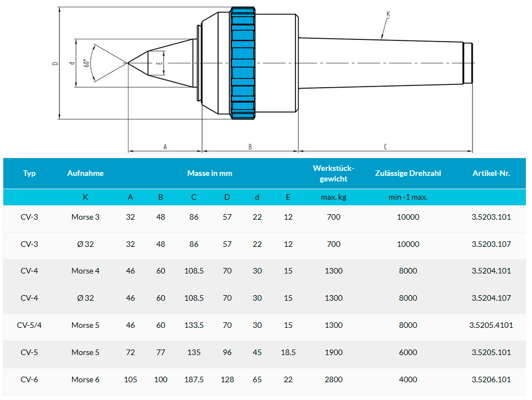
Task: Click the 2800 max. kg value
Action: pyautogui.click(x=333, y=379)
